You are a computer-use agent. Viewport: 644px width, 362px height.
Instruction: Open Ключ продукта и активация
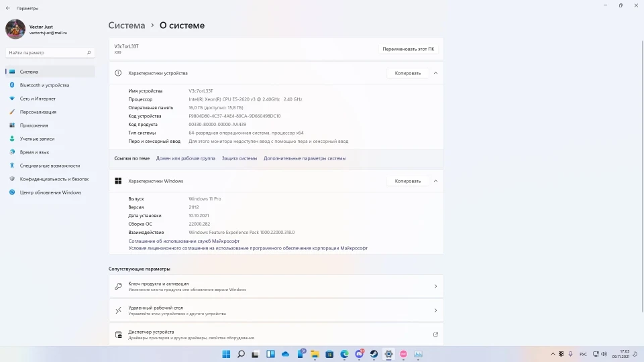[276, 286]
